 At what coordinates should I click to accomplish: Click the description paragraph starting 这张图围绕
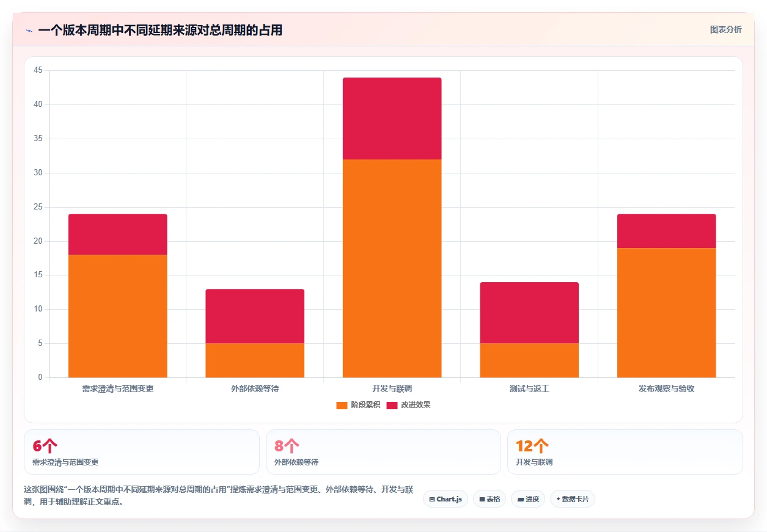(x=219, y=496)
